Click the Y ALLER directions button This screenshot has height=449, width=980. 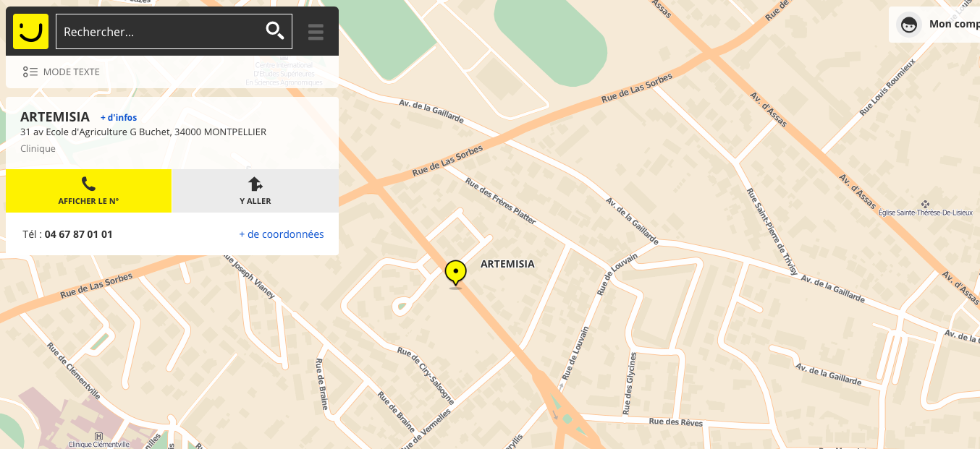(255, 191)
